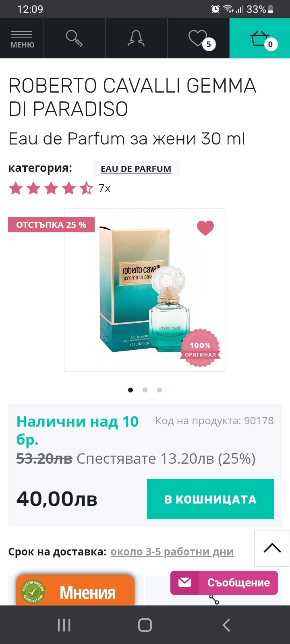The width and height of the screenshot is (290, 644).
Task: Open wishlist heart with 5 items
Action: (201, 39)
